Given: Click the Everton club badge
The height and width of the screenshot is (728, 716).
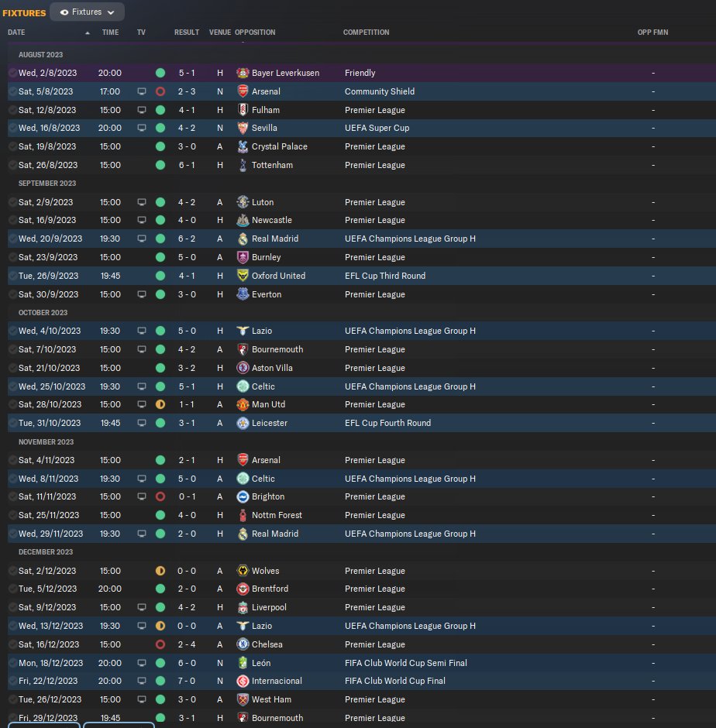Looking at the screenshot, I should 243,294.
